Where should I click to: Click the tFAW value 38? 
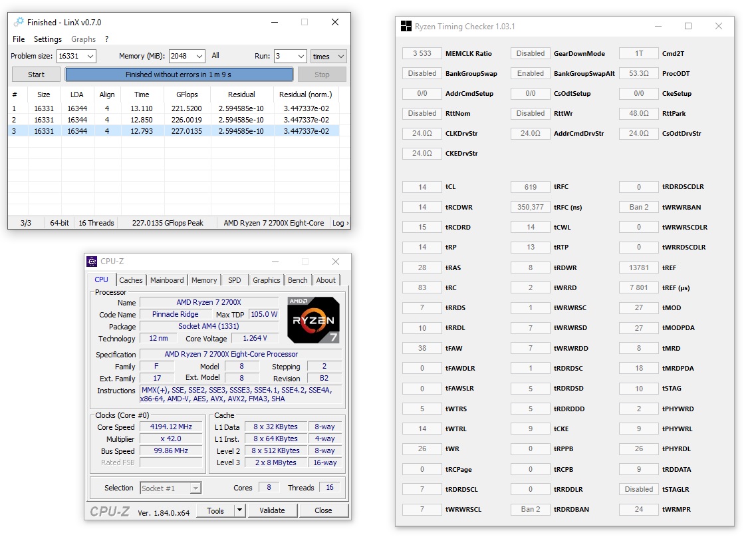(422, 348)
